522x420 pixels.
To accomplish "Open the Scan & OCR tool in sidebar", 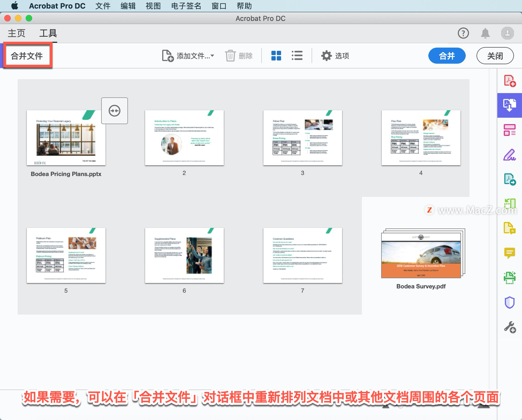I will coord(509,278).
